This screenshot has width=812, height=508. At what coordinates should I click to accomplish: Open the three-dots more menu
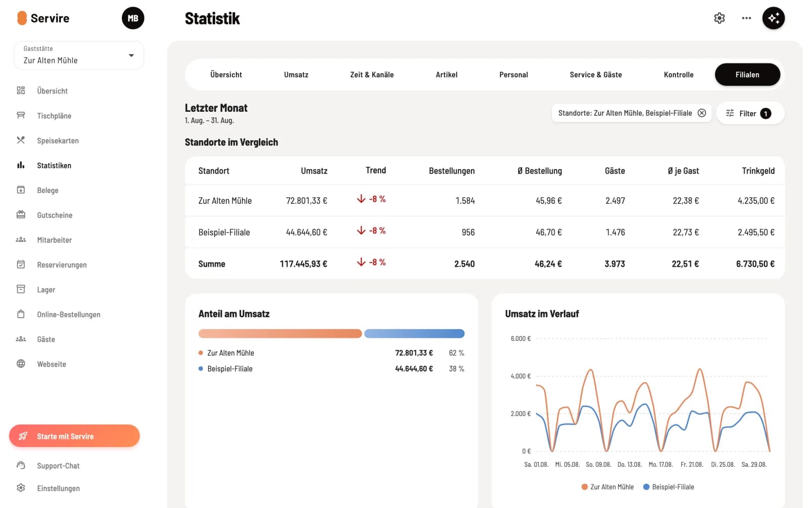(x=746, y=18)
